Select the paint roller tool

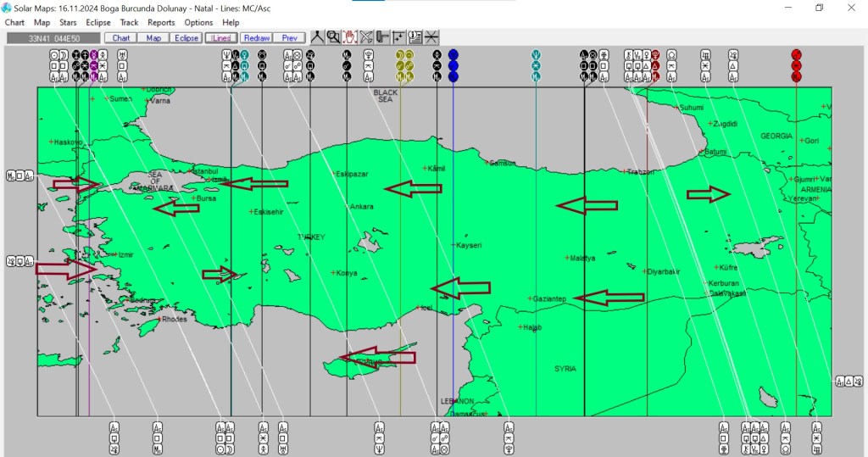382,37
